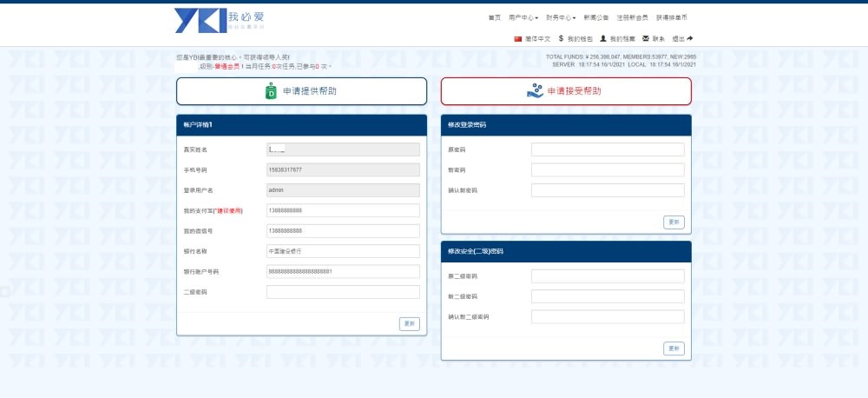This screenshot has height=398, width=868.
Task: Focus the 银行名称 bank name field
Action: 343,251
